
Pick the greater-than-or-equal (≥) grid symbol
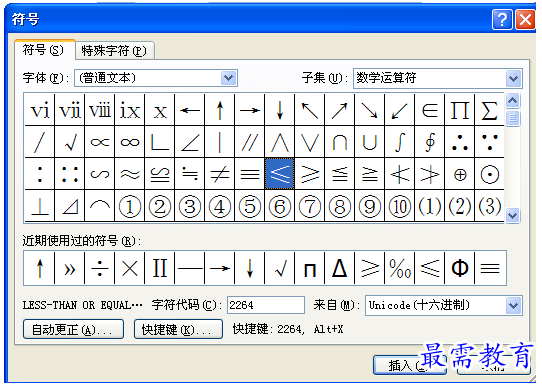tap(310, 174)
